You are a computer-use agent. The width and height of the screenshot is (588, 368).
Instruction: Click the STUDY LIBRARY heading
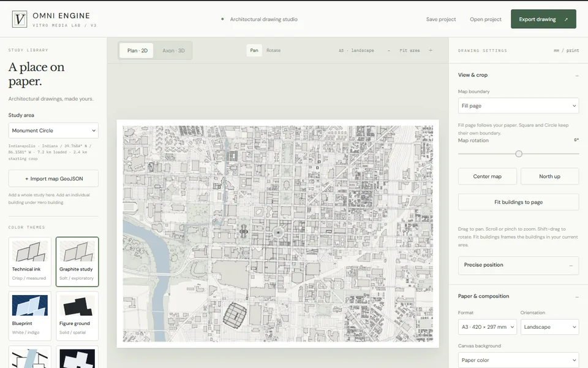coord(28,50)
